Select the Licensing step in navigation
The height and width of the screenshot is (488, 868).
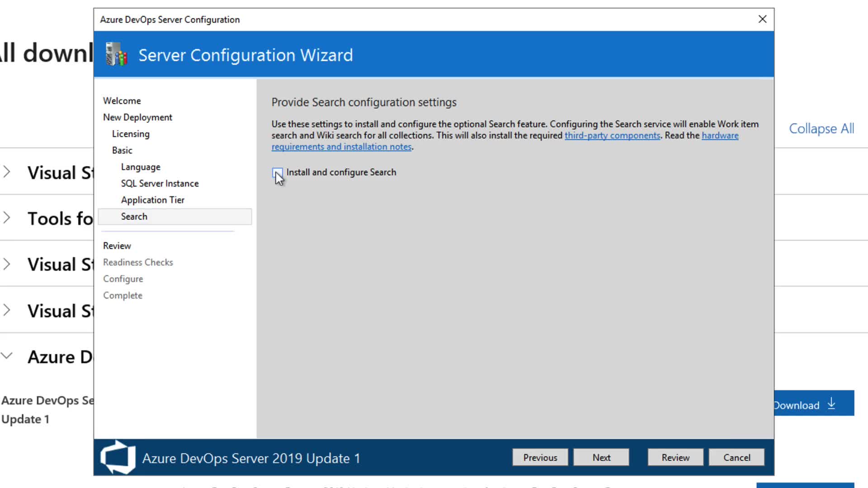point(131,134)
